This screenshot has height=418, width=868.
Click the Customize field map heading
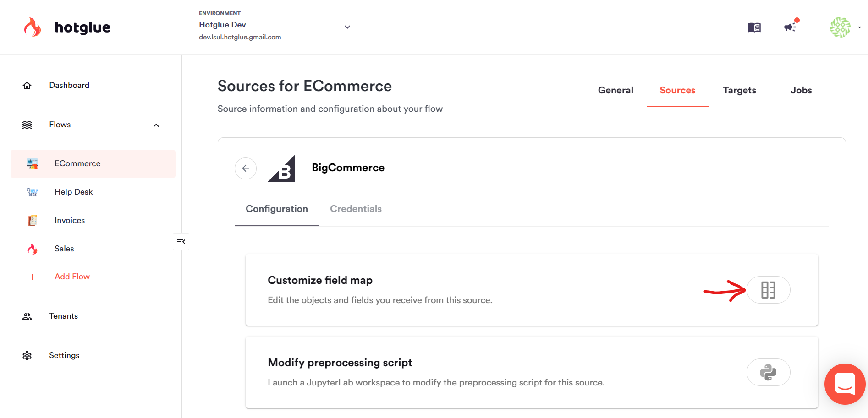320,280
